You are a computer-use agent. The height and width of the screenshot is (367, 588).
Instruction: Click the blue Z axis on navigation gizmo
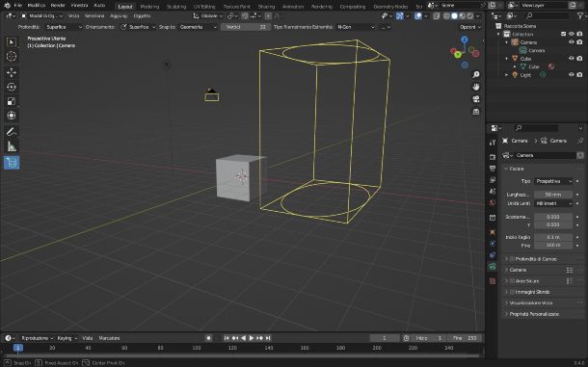465,39
